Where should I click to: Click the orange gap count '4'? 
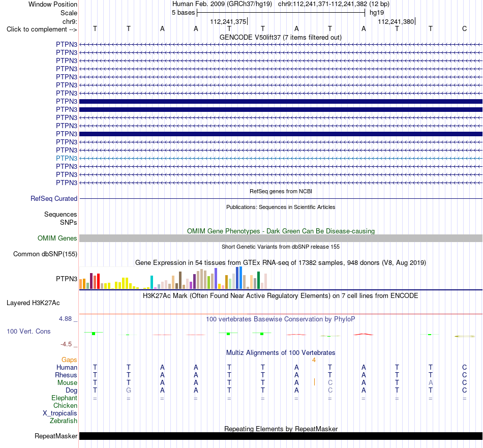point(314,360)
